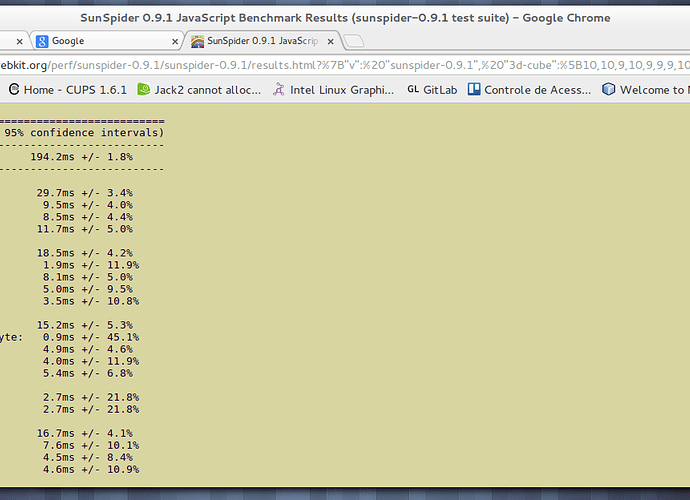
Task: Select the 9.5ms +/- 4.0% result
Action: [88, 205]
